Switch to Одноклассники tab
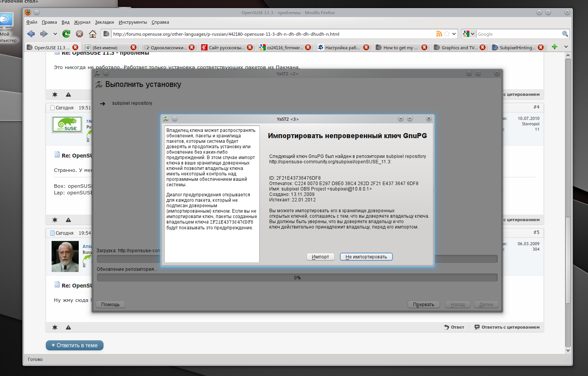 point(168,47)
